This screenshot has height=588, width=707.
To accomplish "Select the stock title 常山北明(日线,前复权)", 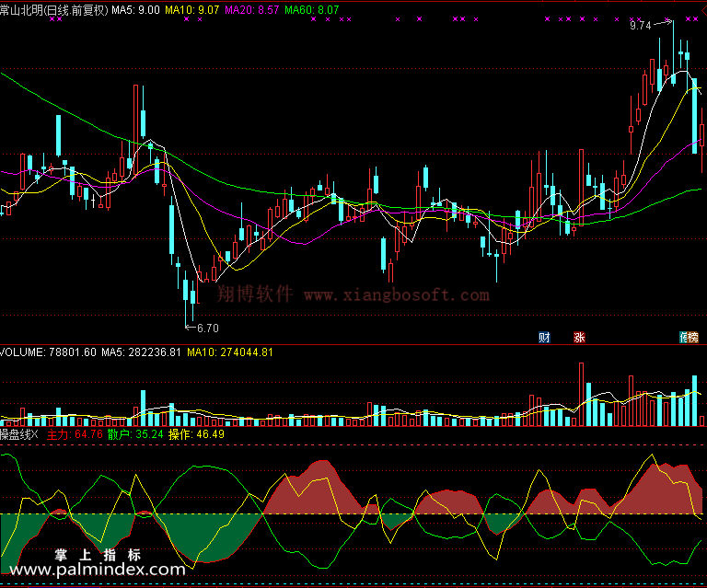I will (54, 10).
